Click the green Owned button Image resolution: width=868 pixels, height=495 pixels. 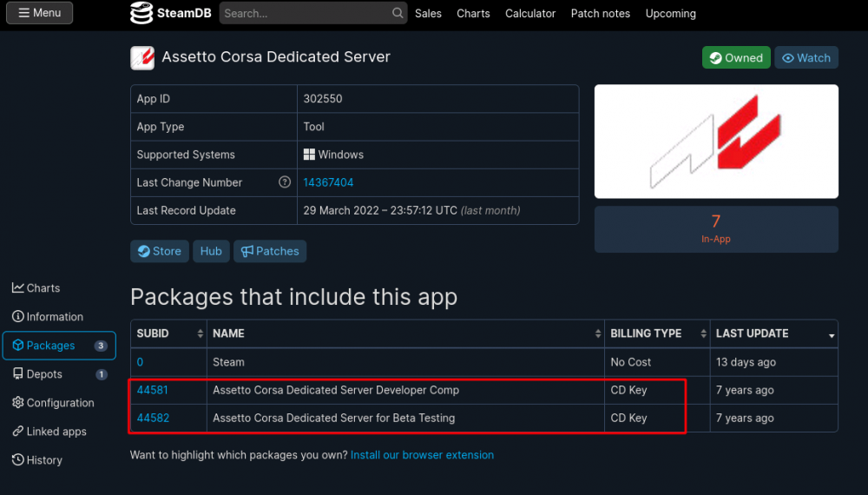tap(736, 57)
